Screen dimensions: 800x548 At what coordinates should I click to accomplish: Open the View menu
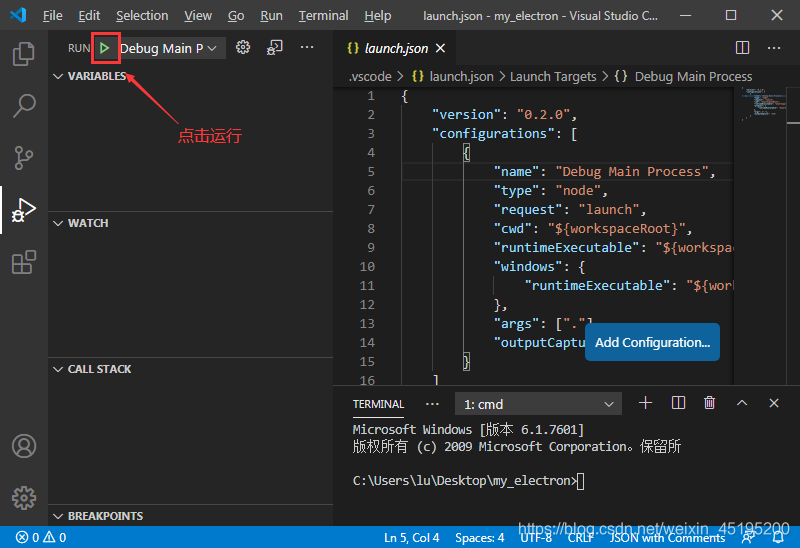coord(198,16)
